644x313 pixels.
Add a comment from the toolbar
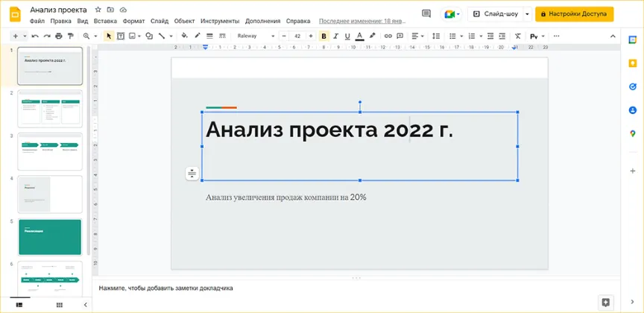tap(400, 37)
